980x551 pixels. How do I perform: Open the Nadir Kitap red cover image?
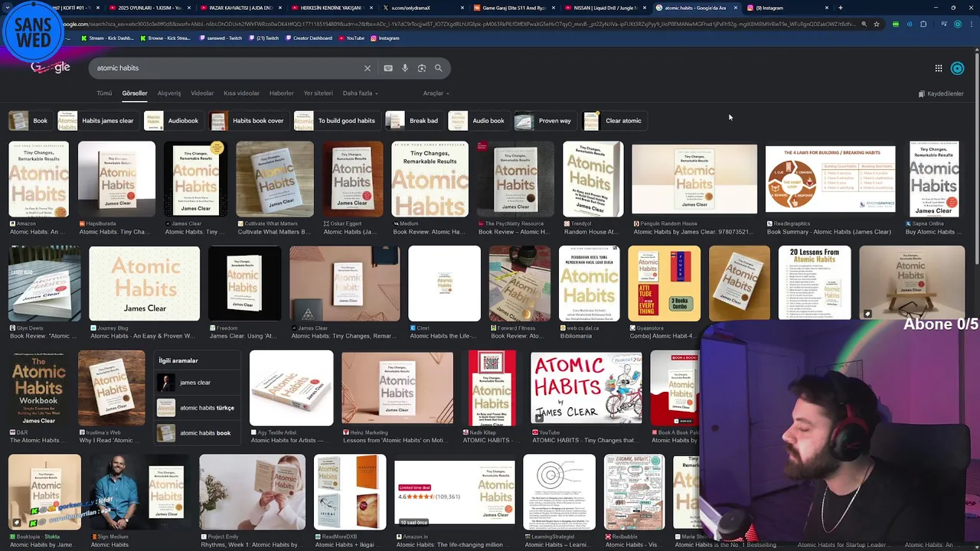tap(492, 388)
